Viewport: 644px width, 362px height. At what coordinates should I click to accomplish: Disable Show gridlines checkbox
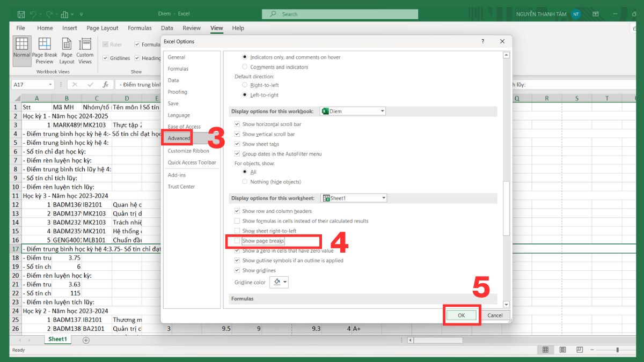click(237, 270)
